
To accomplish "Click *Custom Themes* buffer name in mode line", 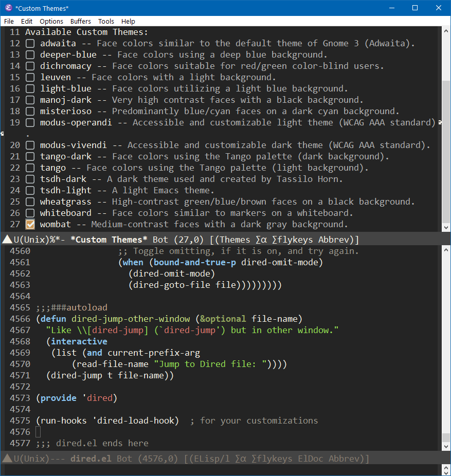I will 109,240.
